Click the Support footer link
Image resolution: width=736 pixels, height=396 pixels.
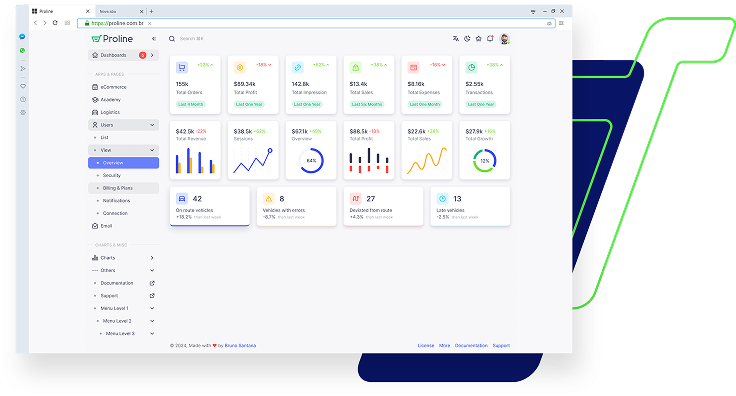point(501,346)
